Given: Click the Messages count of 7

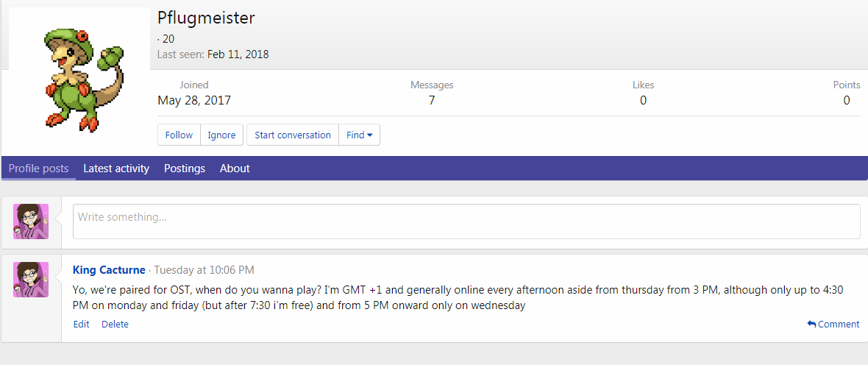Looking at the screenshot, I should [x=432, y=101].
